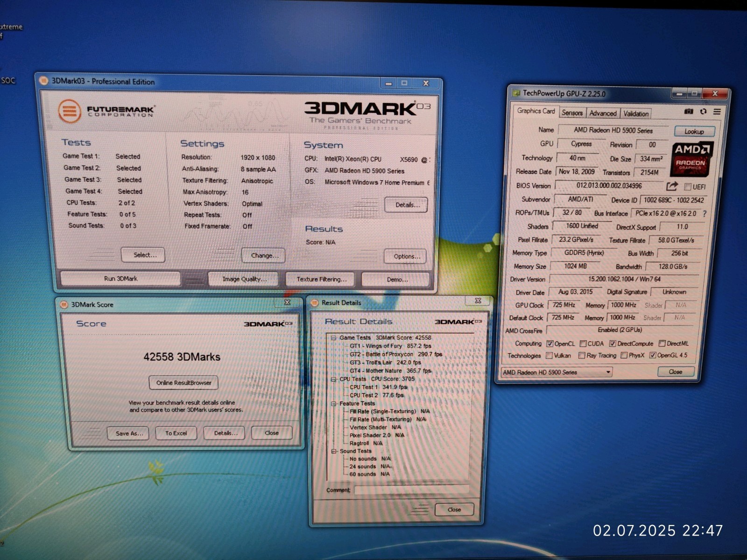Screen dimensions: 747x560
Task: Click the Lookup button in GPU-Z
Action: point(694,132)
